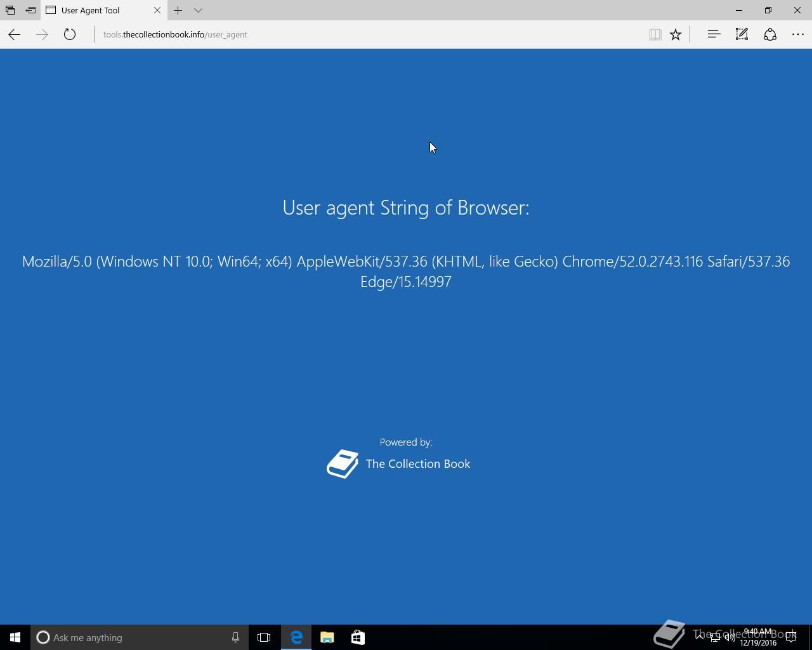
Task: Activate Cortana microphone icon
Action: (235, 637)
